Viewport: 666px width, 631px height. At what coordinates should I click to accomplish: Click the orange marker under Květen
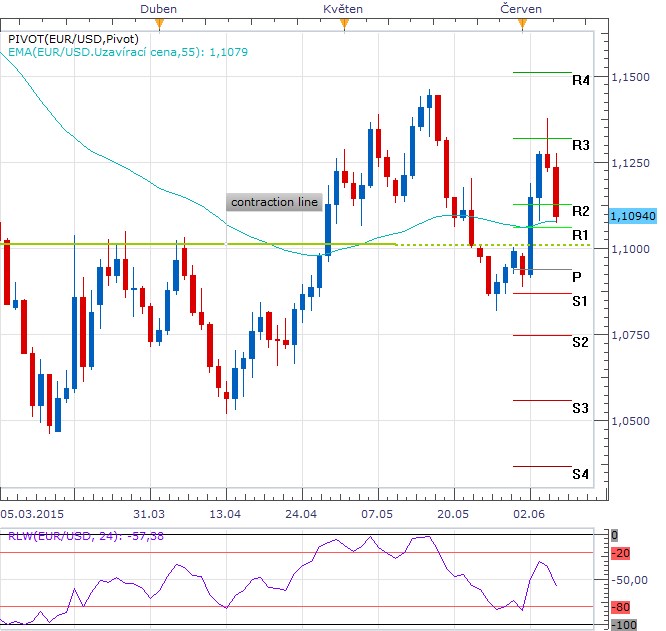click(344, 22)
